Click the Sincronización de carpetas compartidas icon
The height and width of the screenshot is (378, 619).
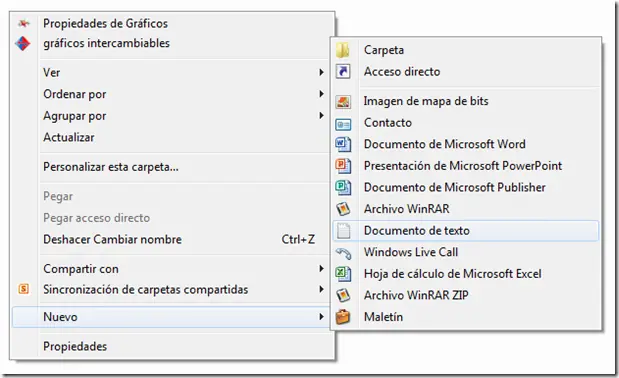pyautogui.click(x=24, y=289)
